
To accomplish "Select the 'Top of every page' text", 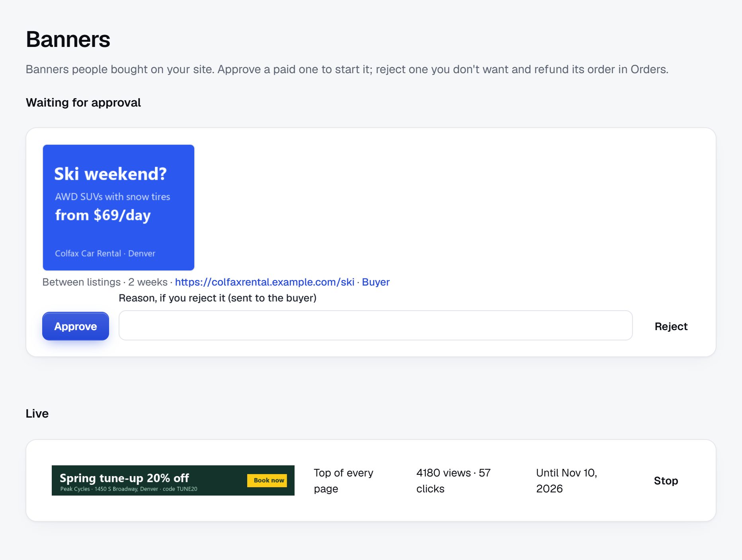I will [x=344, y=480].
